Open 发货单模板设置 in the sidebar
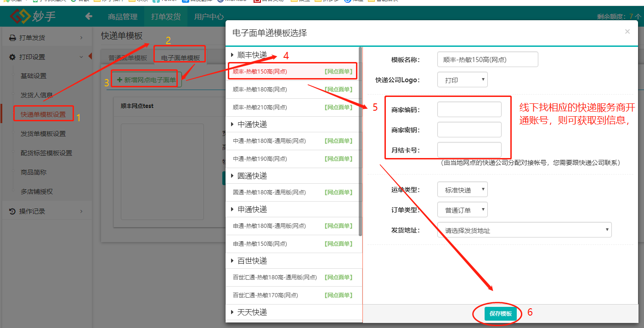This screenshot has height=328, width=644. pos(43,134)
